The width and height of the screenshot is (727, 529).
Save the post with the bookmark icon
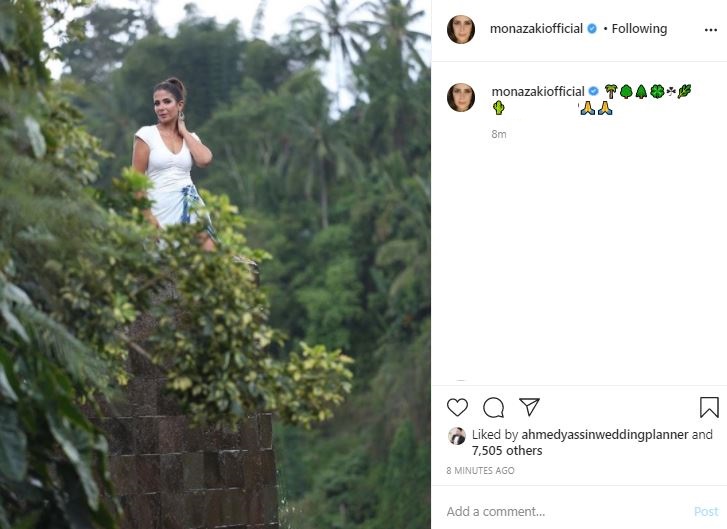709,408
